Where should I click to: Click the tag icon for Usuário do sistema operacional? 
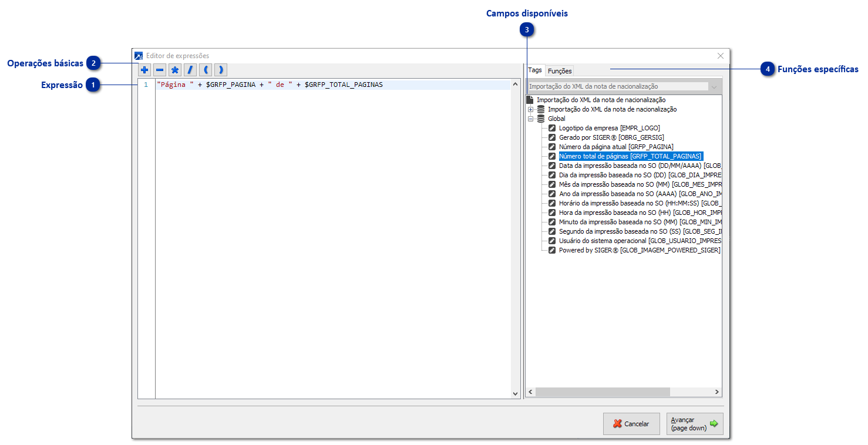click(552, 241)
